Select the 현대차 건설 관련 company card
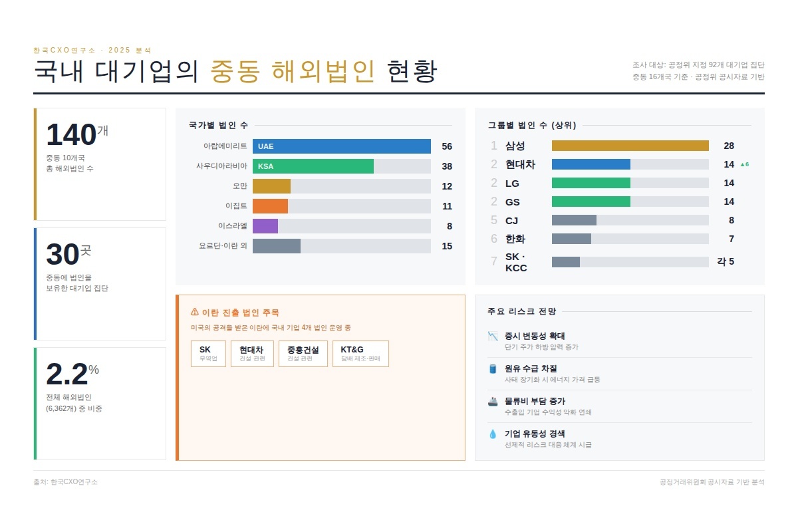Viewport: 798px width, 532px height. coord(252,354)
